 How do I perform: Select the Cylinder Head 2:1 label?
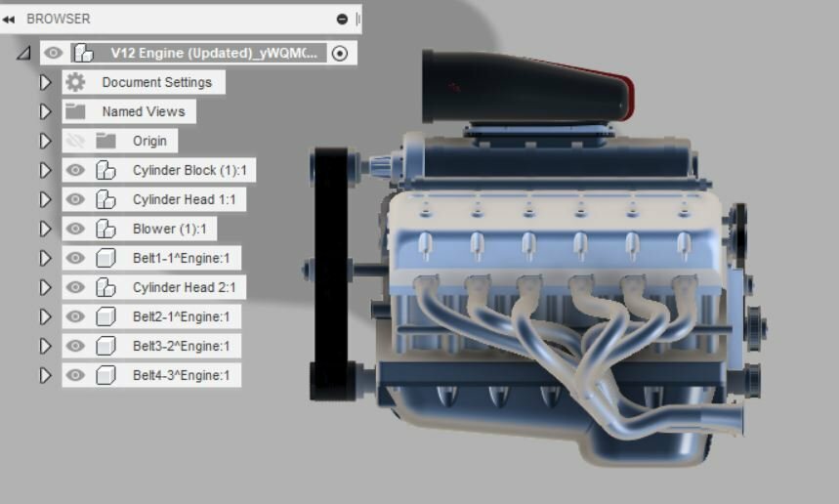pyautogui.click(x=184, y=288)
